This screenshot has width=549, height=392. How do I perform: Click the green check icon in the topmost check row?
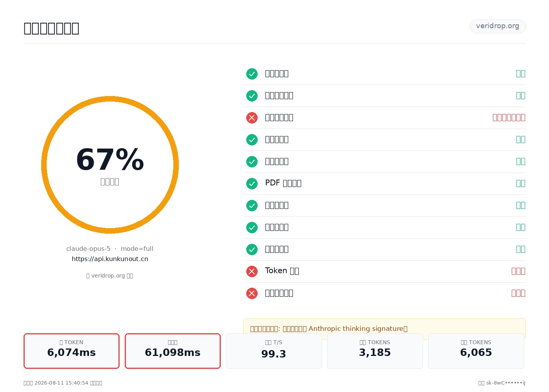coord(252,74)
